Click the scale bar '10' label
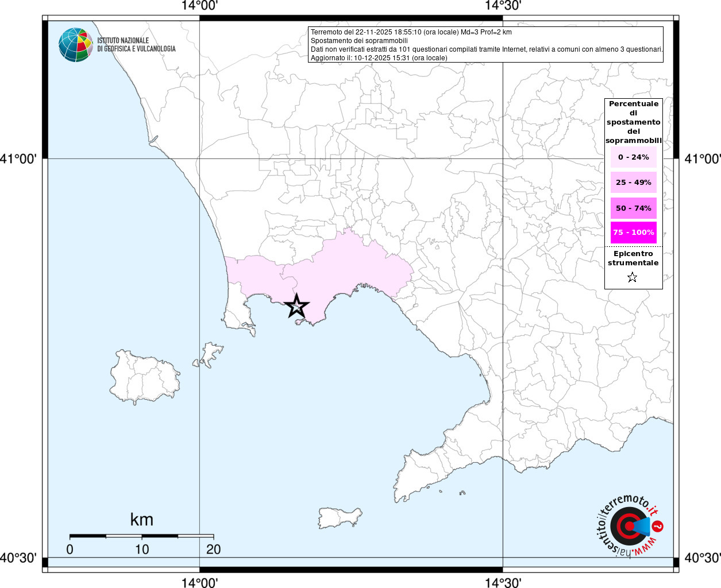Screen dimensions: 721x588 point(142,550)
